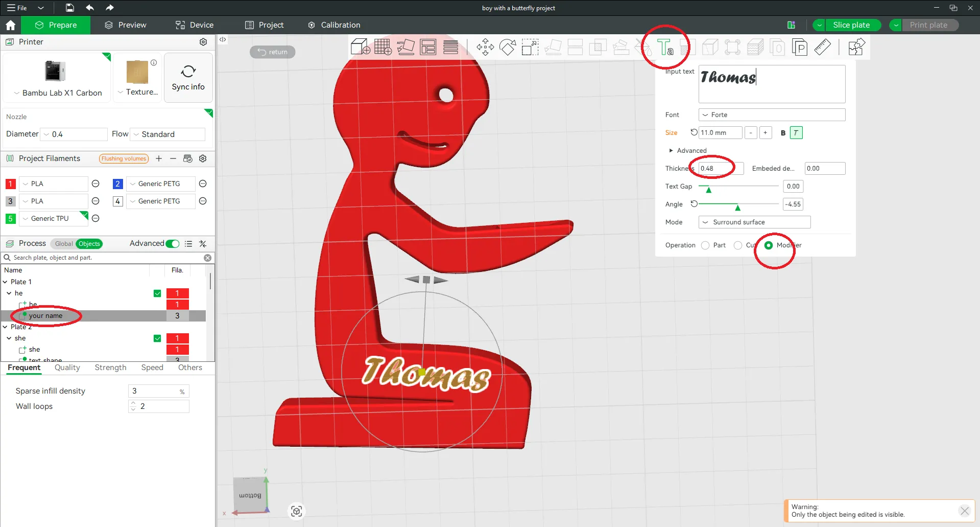Click the Add plate toolbar icon
The image size is (980, 527).
(383, 47)
